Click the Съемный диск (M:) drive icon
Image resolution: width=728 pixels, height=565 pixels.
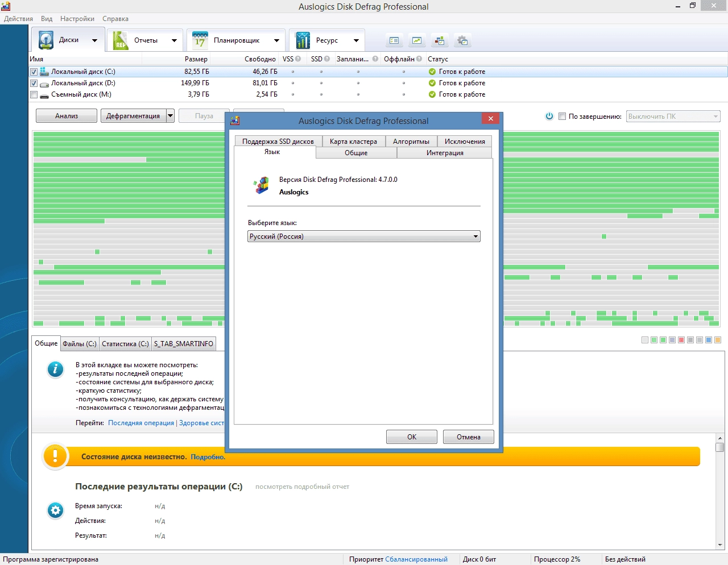click(x=44, y=95)
